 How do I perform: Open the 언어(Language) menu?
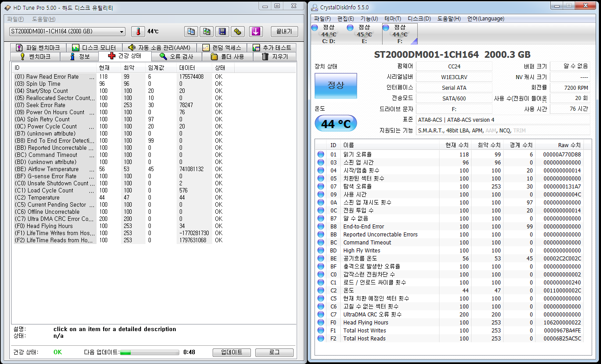tap(485, 19)
